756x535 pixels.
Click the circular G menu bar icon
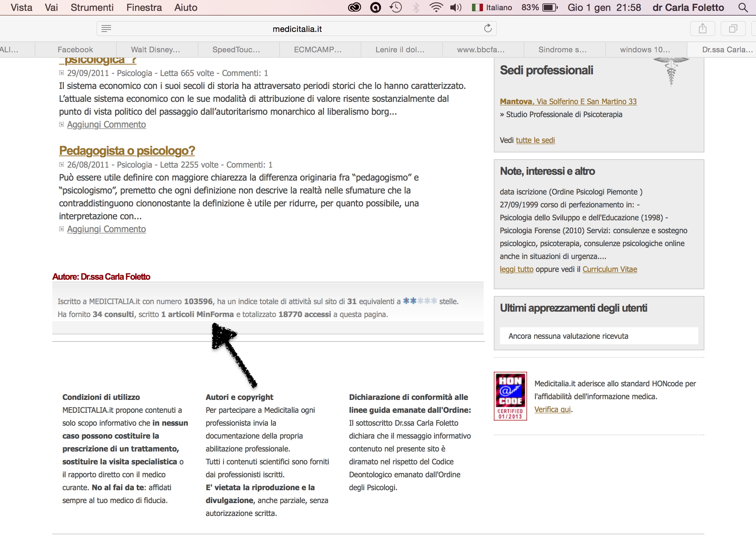click(x=375, y=7)
